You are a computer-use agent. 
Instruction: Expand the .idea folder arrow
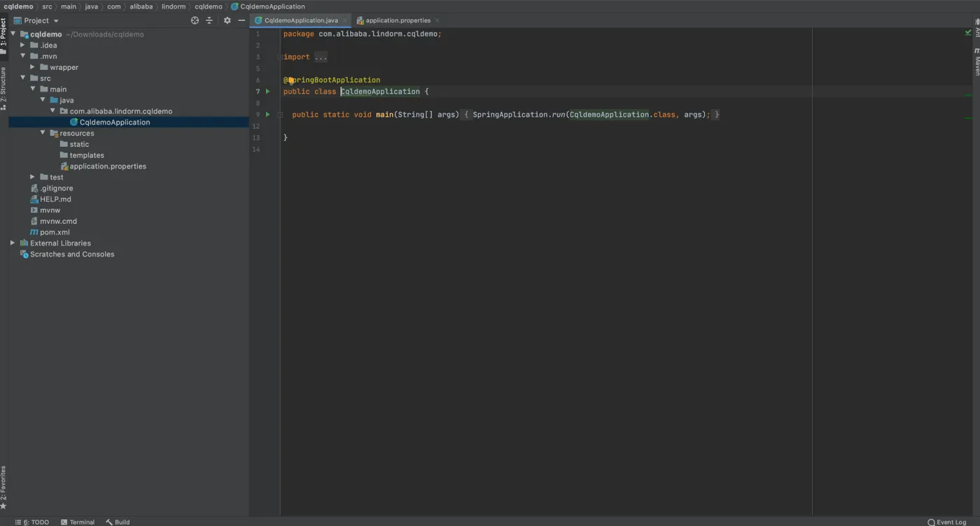click(x=23, y=45)
